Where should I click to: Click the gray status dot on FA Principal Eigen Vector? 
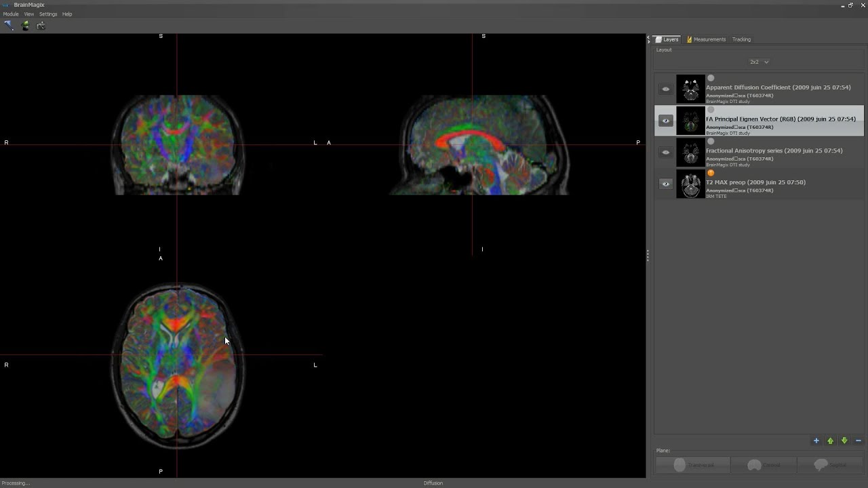click(711, 110)
